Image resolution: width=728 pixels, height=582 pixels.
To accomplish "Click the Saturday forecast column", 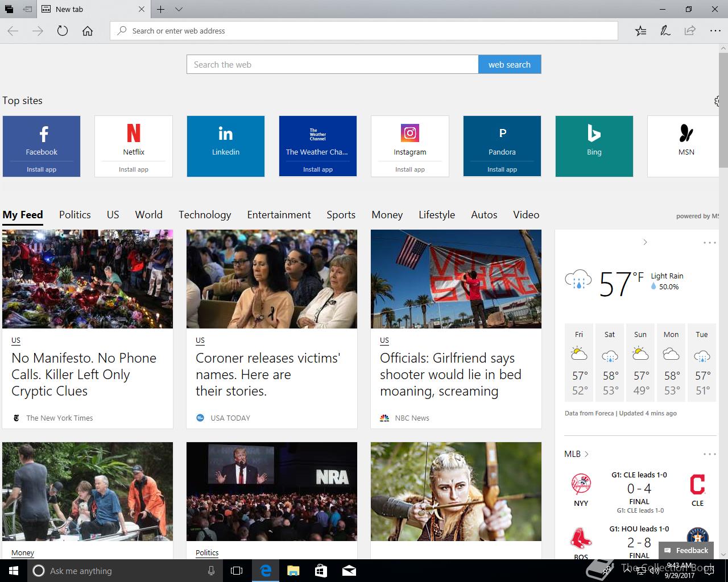I will coord(610,363).
